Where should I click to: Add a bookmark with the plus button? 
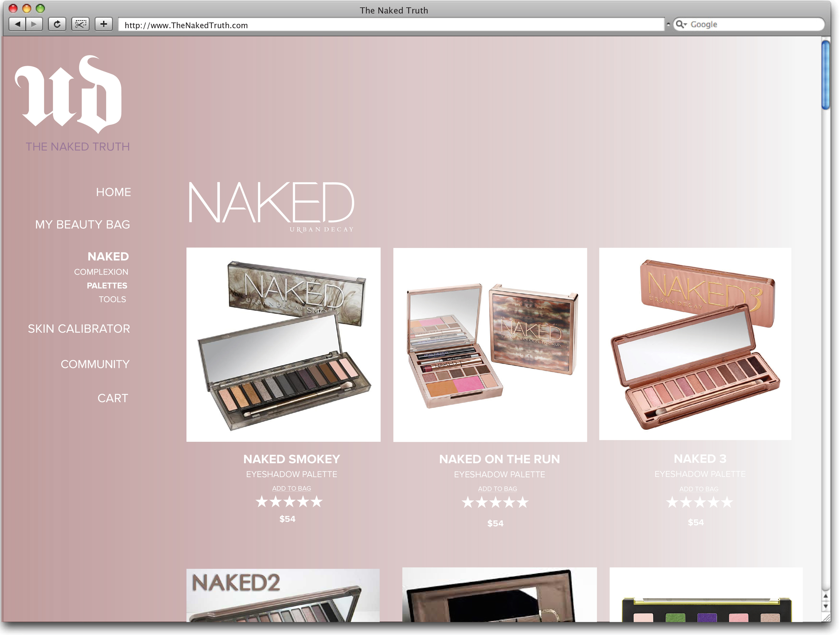[x=103, y=24]
